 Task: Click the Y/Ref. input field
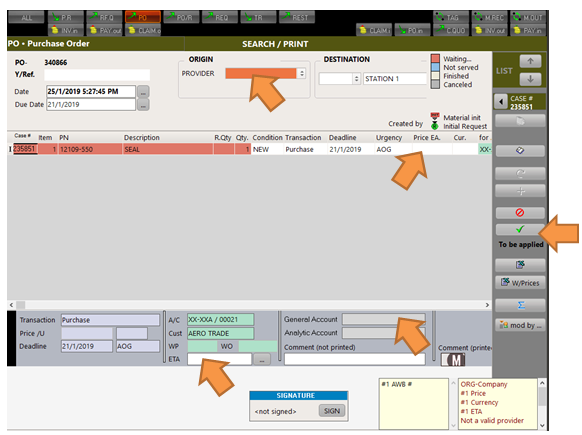[x=97, y=75]
